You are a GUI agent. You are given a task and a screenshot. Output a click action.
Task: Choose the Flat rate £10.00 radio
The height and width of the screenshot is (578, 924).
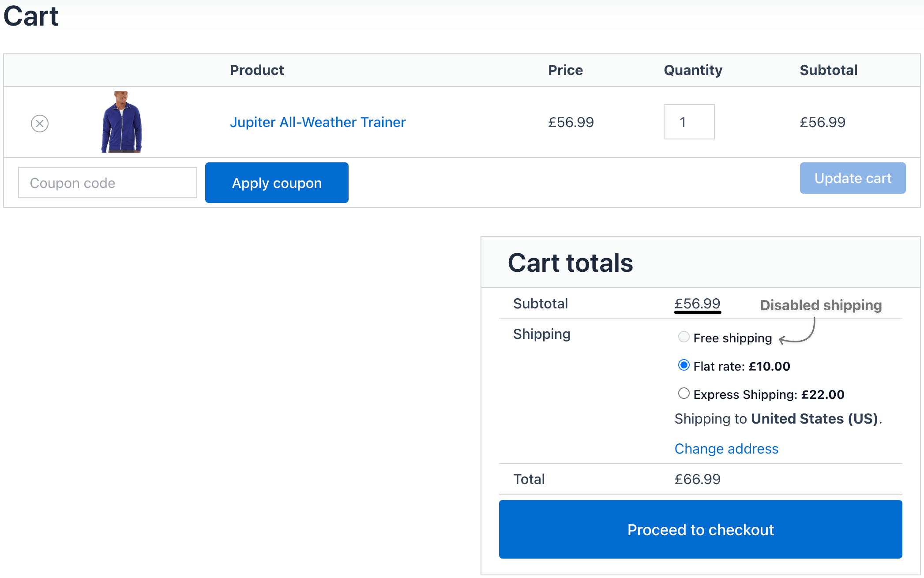[684, 365]
